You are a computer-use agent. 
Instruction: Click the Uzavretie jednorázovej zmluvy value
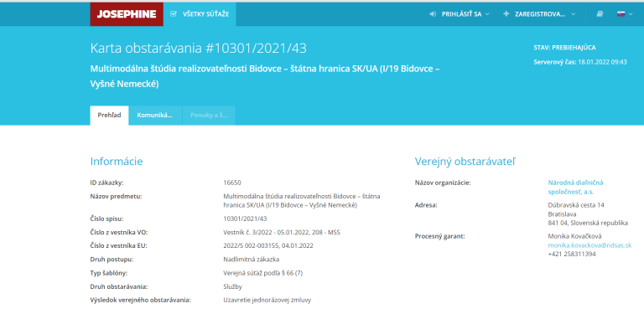(267, 300)
